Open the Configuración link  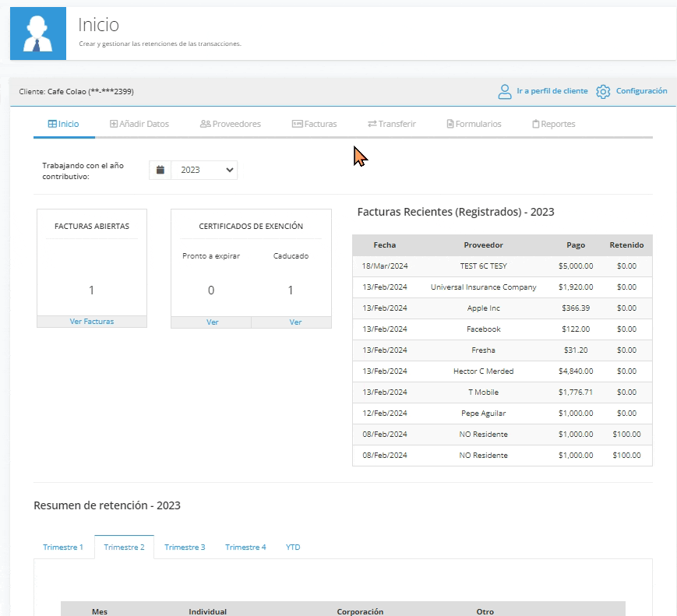point(642,91)
